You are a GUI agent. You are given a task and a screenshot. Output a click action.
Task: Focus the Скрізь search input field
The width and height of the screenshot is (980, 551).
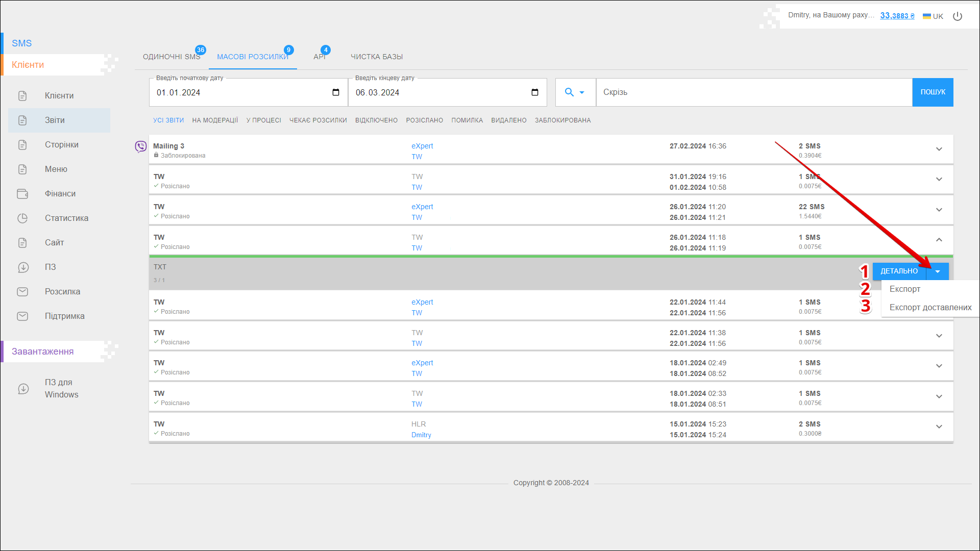[x=753, y=92]
